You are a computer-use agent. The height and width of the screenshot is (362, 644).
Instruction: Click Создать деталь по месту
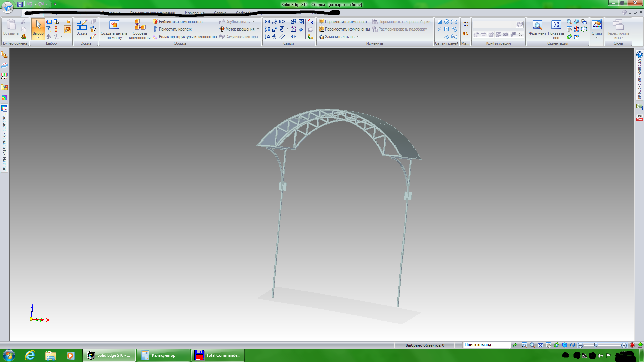click(114, 29)
